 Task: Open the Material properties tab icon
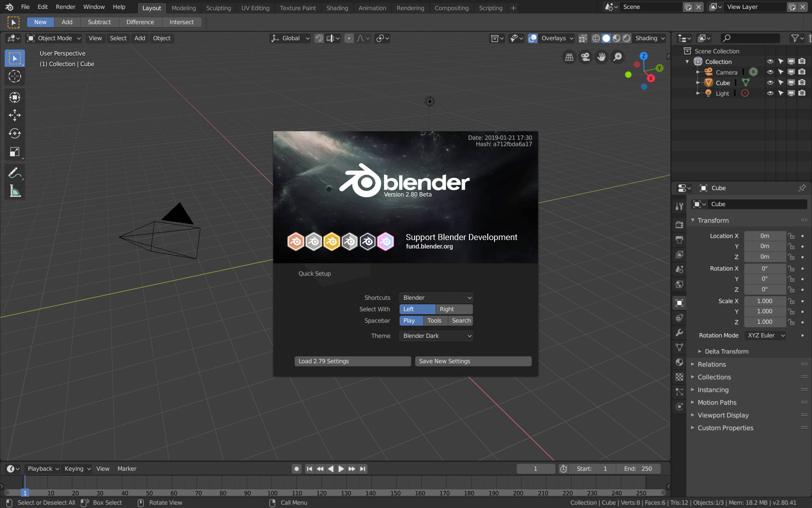679,362
